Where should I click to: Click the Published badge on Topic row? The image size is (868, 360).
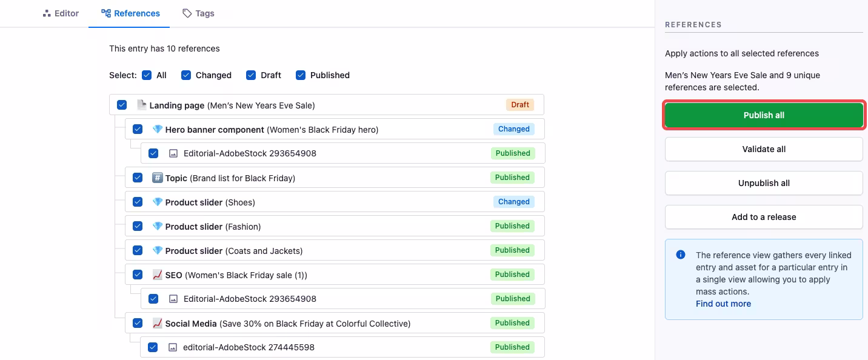512,178
